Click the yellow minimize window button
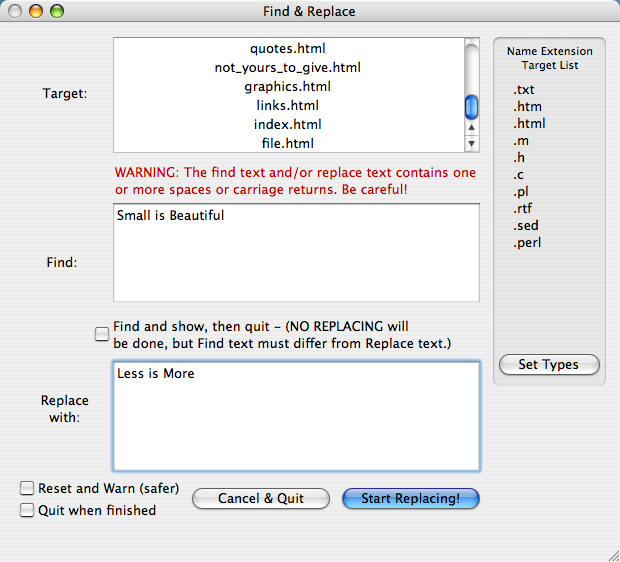The image size is (620, 562). point(36,12)
